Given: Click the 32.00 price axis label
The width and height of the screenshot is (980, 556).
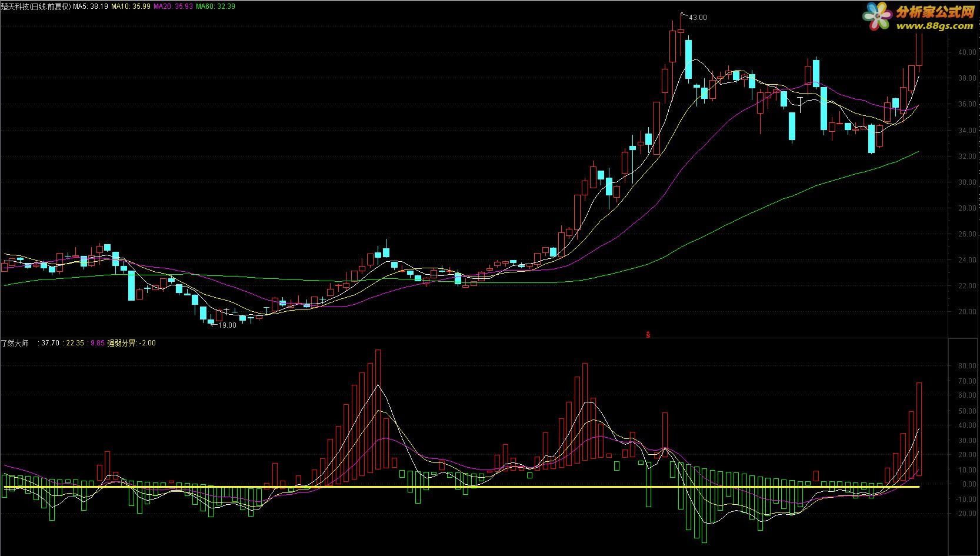Looking at the screenshot, I should coord(967,157).
